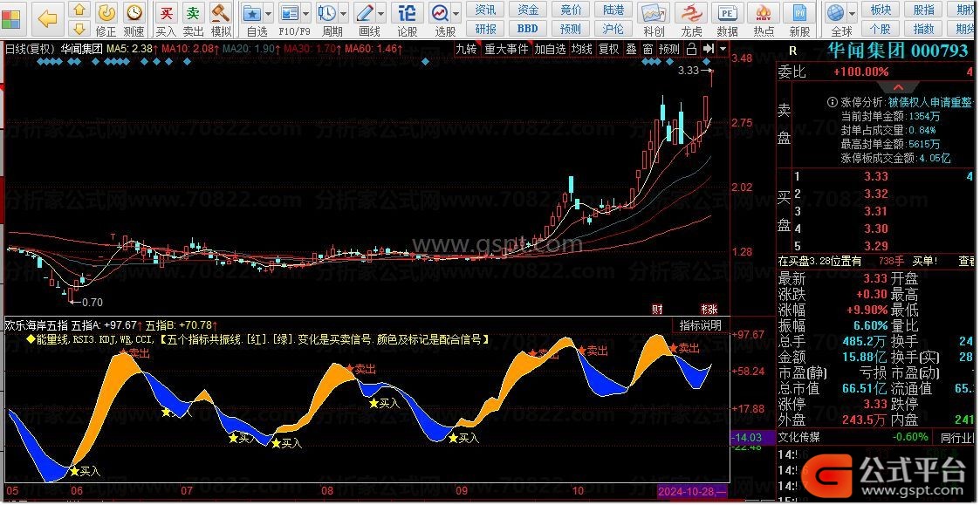Open the 新股 IPO icon
Screen dimensions: 980x505
(x=799, y=18)
